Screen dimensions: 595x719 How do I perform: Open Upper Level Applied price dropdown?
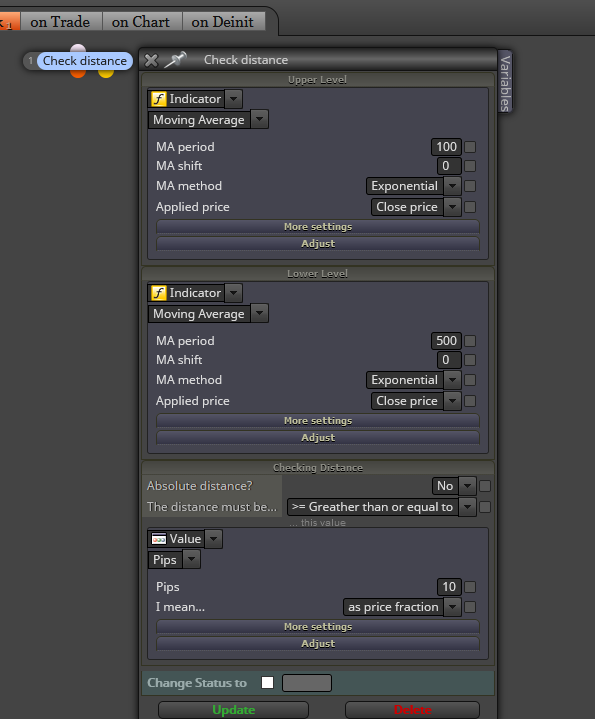tap(452, 207)
